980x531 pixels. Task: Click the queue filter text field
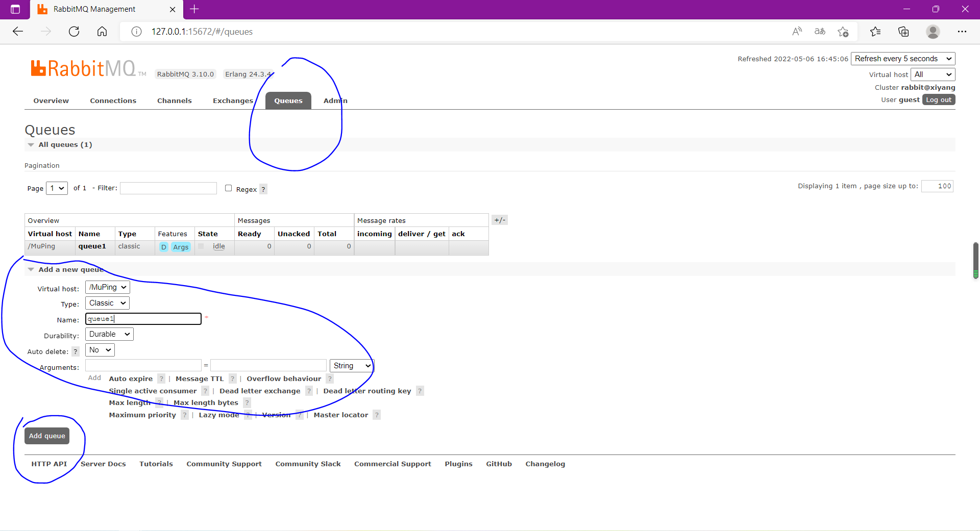[168, 188]
